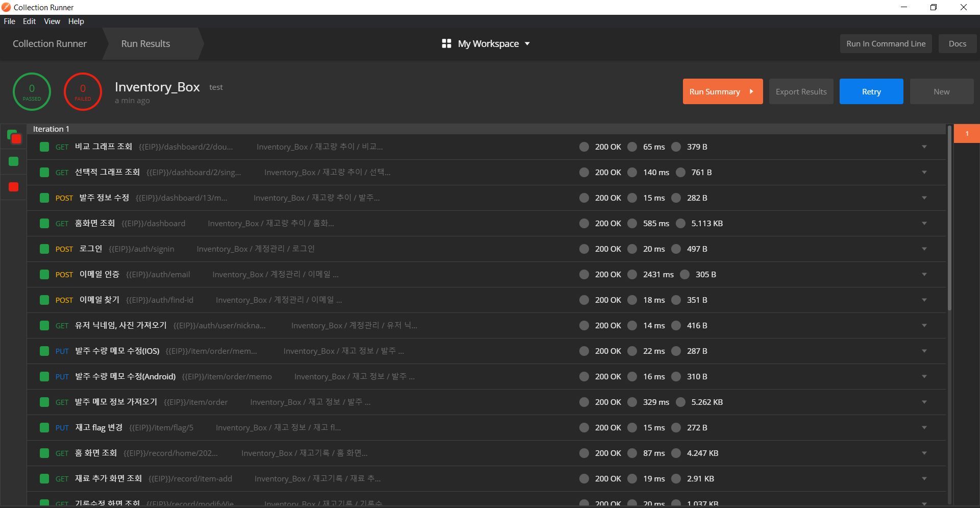Switch to the Collection Runner tab

point(50,44)
